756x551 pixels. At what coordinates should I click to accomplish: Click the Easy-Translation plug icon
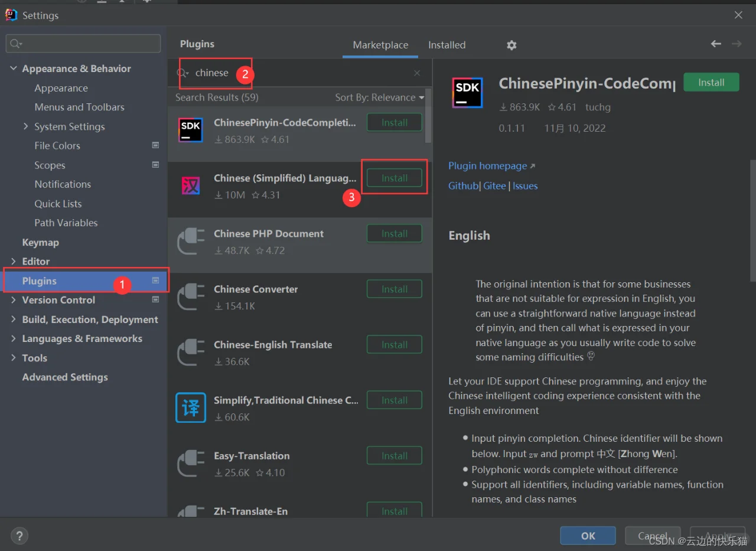[190, 464]
